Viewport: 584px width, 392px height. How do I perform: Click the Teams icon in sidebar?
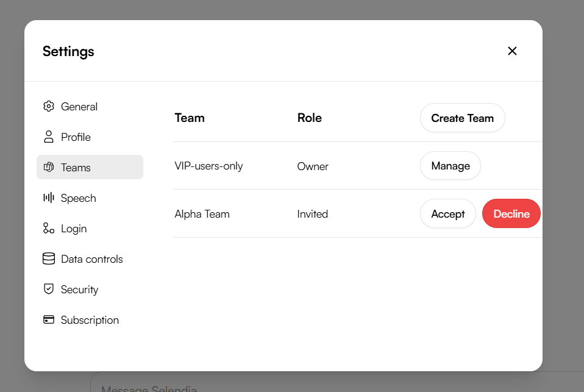[49, 167]
